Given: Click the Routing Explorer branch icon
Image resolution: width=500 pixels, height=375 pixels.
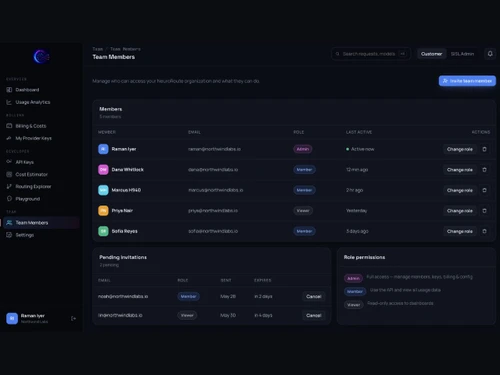Looking at the screenshot, I should pyautogui.click(x=9, y=186).
